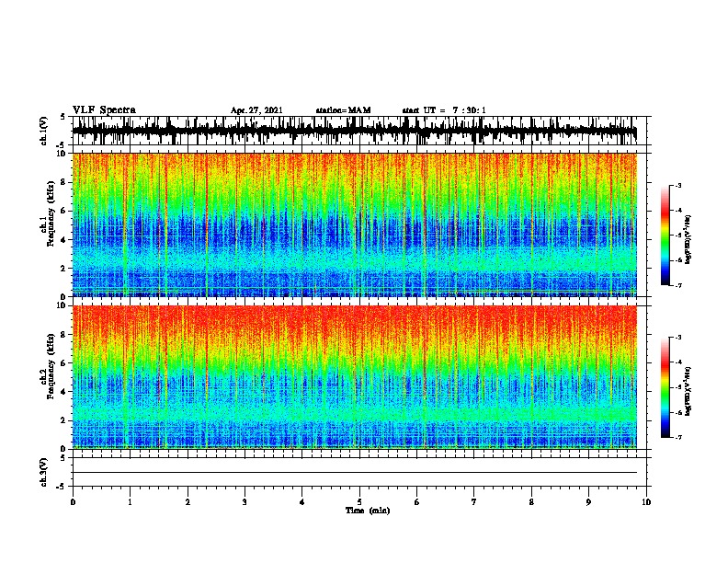Click the time axis tick label '3'
The width and height of the screenshot is (728, 563).
click(245, 502)
